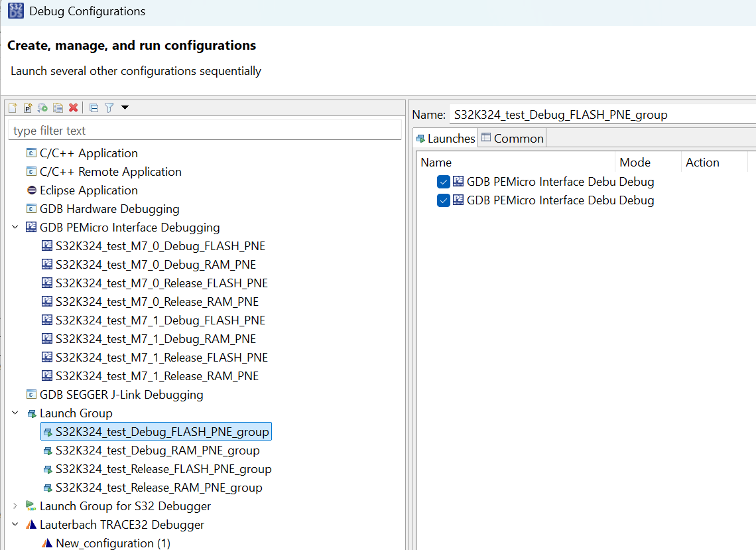Image resolution: width=756 pixels, height=550 pixels.
Task: Click PEMicro icon of S32K324_test_M7_0_Debug_FLASH_PNE
Action: click(x=47, y=245)
